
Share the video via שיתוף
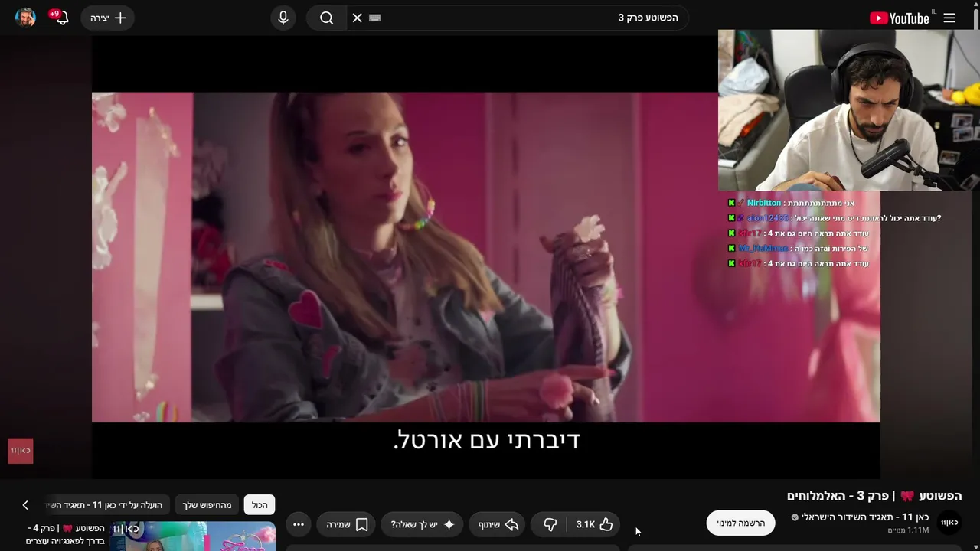tap(498, 524)
